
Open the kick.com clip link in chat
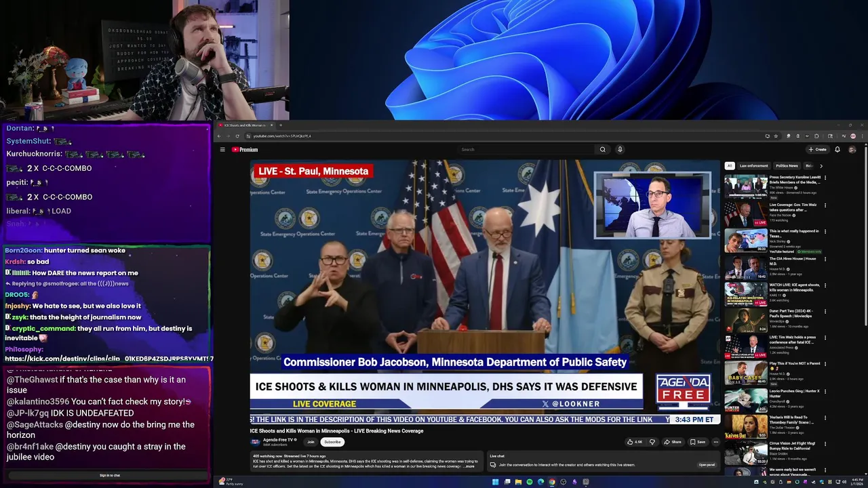coord(109,359)
